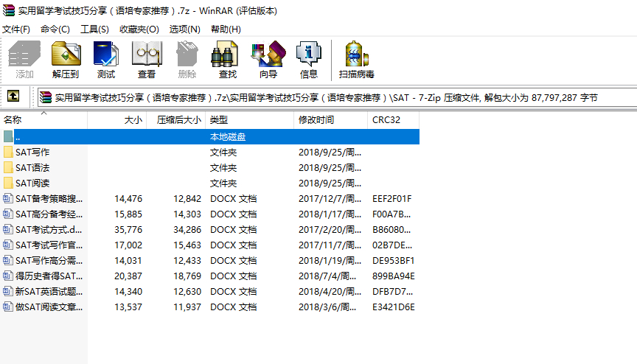Select file name 新SAT英语试题...
637x364 pixels.
(49, 291)
